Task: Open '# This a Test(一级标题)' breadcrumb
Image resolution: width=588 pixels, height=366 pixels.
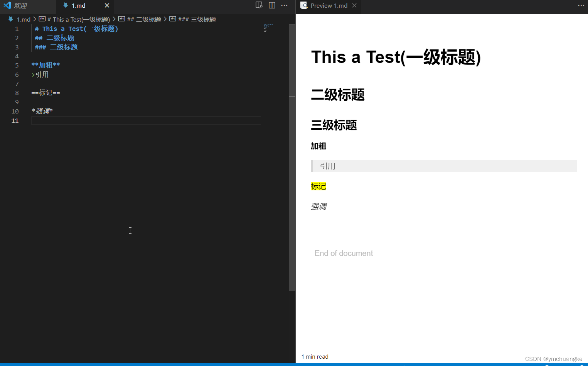Action: pyautogui.click(x=74, y=19)
